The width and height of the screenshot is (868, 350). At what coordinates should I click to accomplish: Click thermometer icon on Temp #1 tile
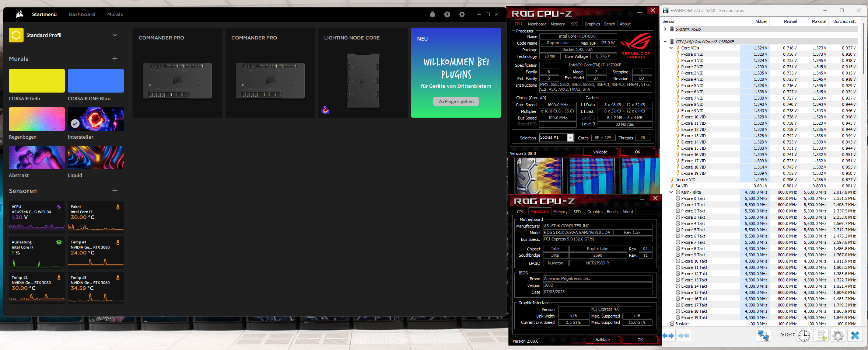pyautogui.click(x=118, y=242)
